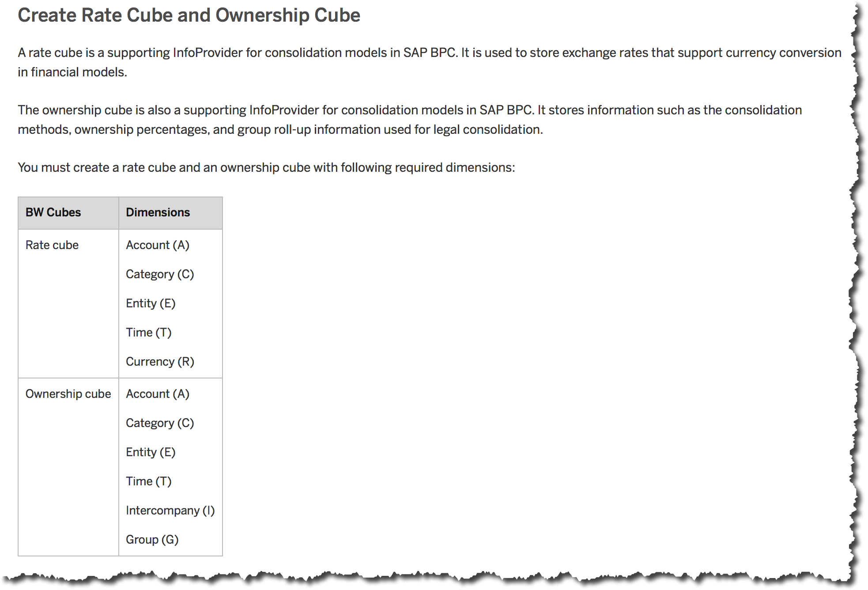Screen dimensions: 868x590
Task: Click 'Account (A)' under Rate cube
Action: pyautogui.click(x=158, y=245)
